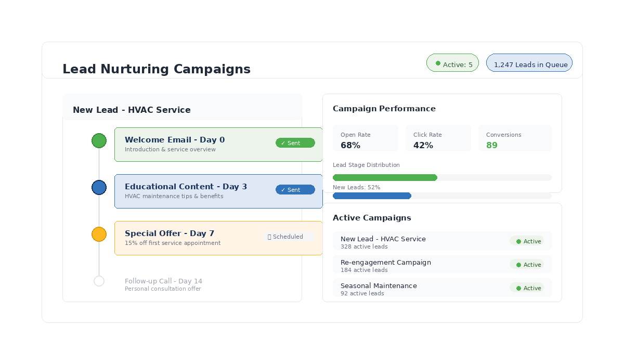Toggle the Active status for Re-engagement Campaign
624x364 pixels.
pyautogui.click(x=528, y=264)
